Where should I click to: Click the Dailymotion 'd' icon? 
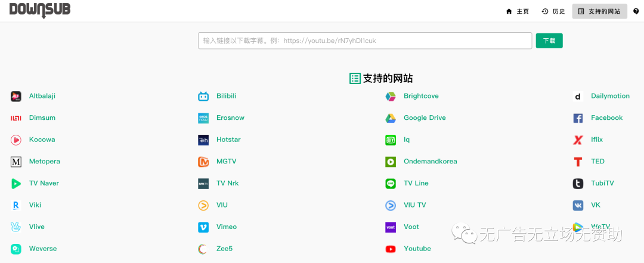click(578, 96)
